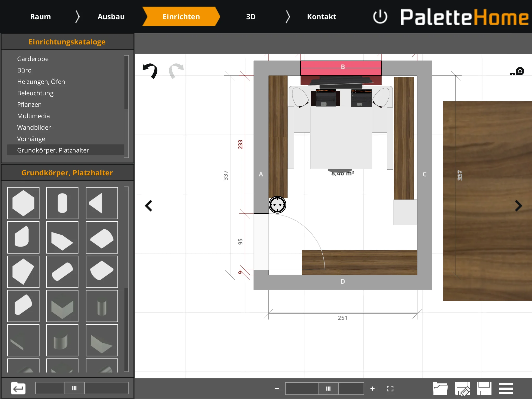Viewport: 532px width, 399px height.
Task: Show previous view with left chevron arrow
Action: 149,206
